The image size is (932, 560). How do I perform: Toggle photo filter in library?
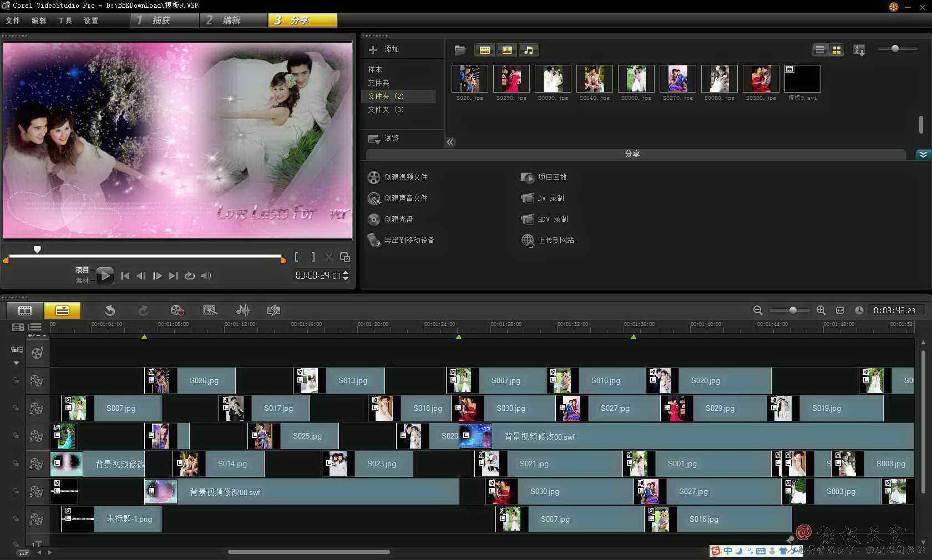[x=507, y=50]
